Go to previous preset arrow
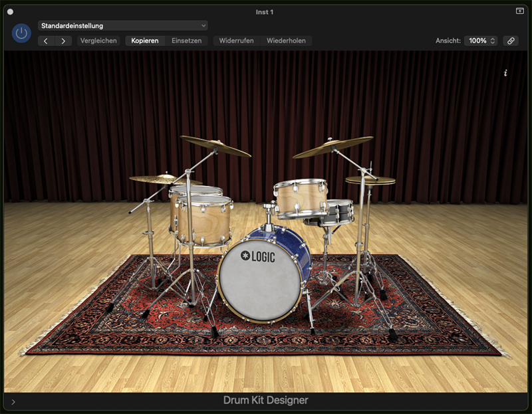This screenshot has height=414, width=532. (46, 41)
